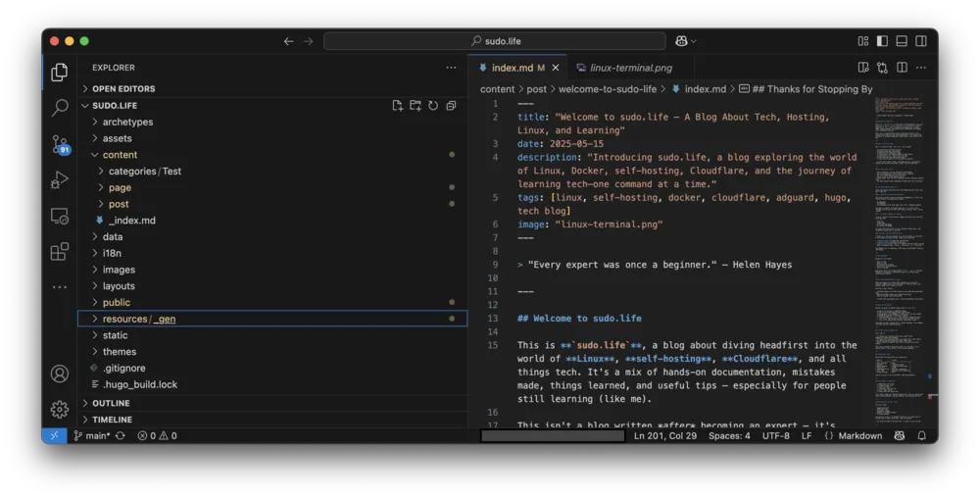Expand the themes folder
Screen dimensions: 980x499
tap(272, 351)
